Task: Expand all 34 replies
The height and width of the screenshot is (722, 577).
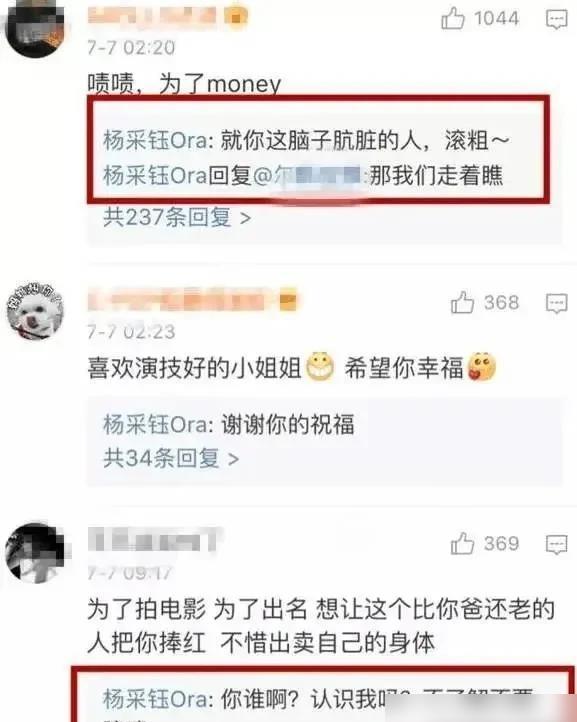Action: tap(171, 458)
